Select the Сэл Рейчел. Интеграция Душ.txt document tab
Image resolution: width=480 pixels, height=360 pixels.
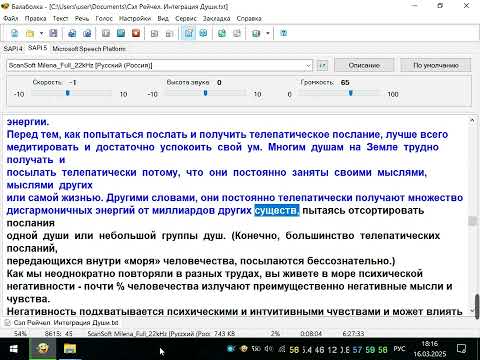click(x=62, y=323)
